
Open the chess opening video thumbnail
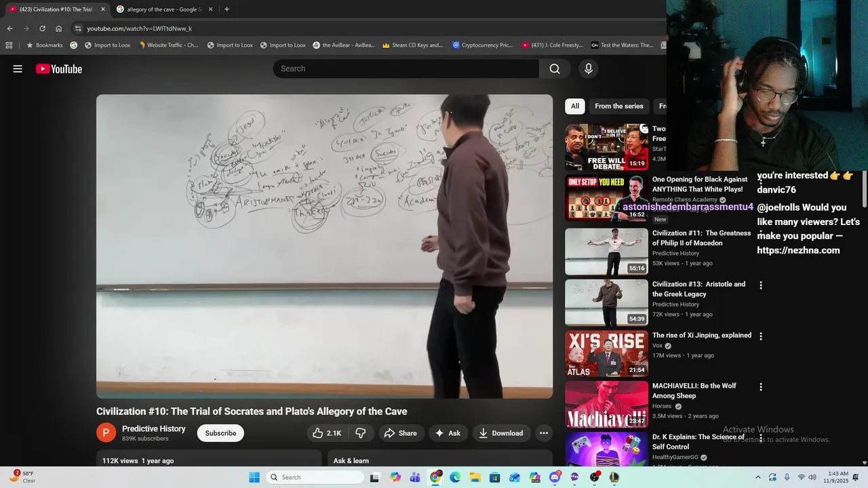[606, 198]
